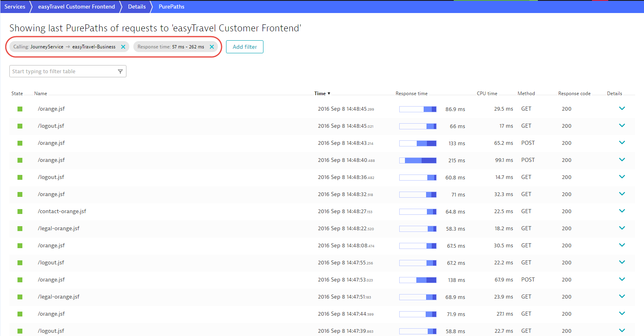Click response time bar for 133 ms row

[x=418, y=143]
